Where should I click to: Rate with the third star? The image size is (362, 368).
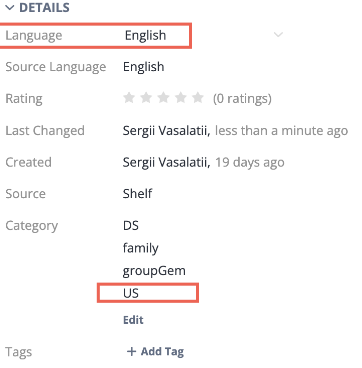[163, 98]
